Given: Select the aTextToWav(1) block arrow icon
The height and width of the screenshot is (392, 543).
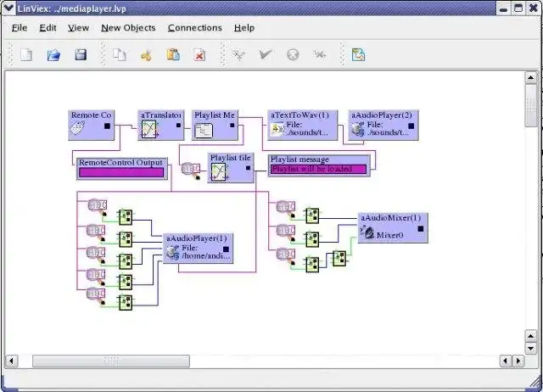Looking at the screenshot, I should click(277, 129).
